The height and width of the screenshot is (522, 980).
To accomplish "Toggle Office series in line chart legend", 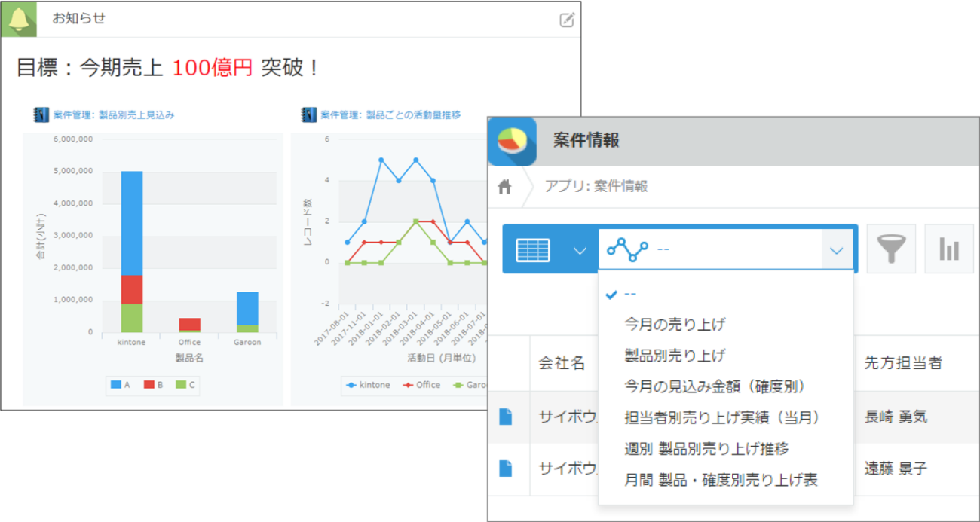I will point(421,385).
